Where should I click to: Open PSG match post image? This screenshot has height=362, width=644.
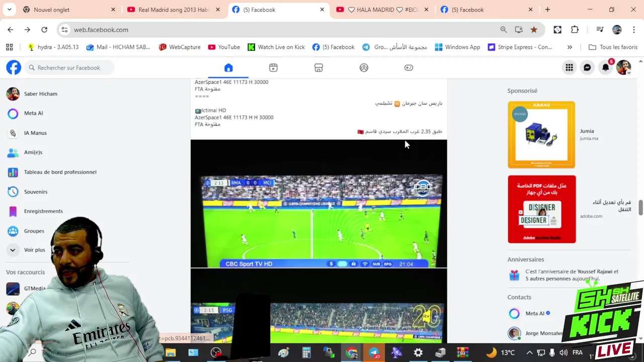tap(318, 306)
